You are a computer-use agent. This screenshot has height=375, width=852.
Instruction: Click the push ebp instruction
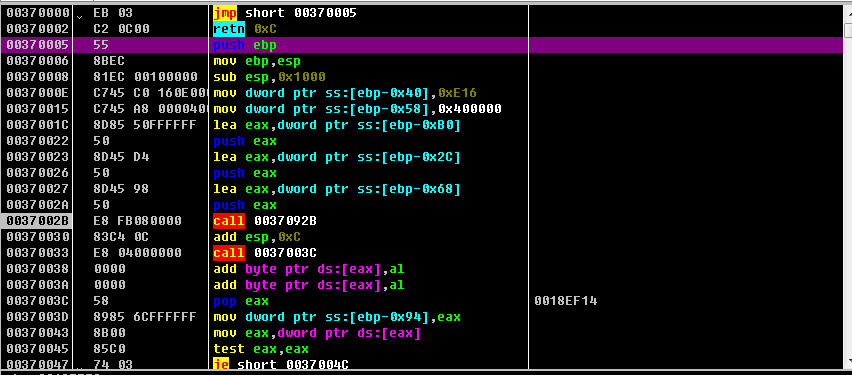tap(246, 45)
